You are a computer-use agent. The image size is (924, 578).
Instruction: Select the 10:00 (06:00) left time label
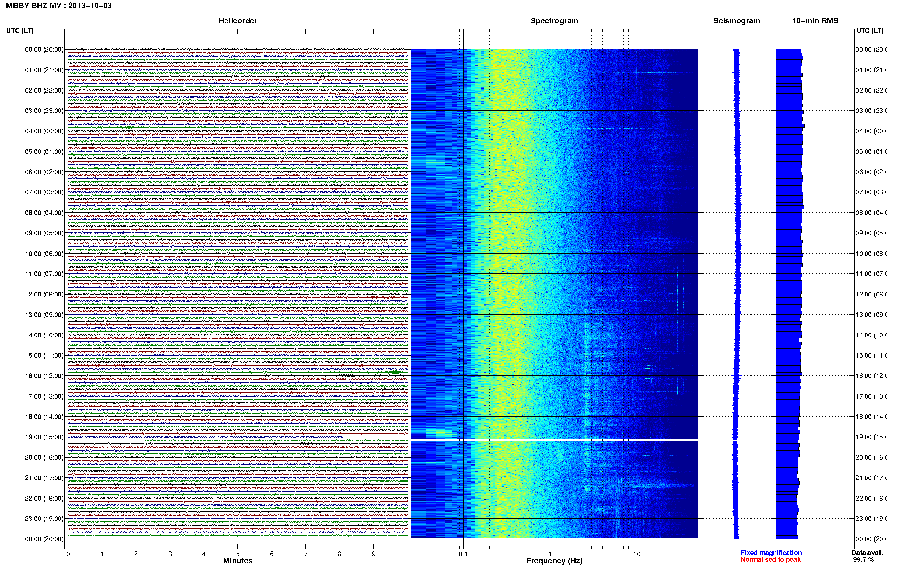pyautogui.click(x=44, y=254)
